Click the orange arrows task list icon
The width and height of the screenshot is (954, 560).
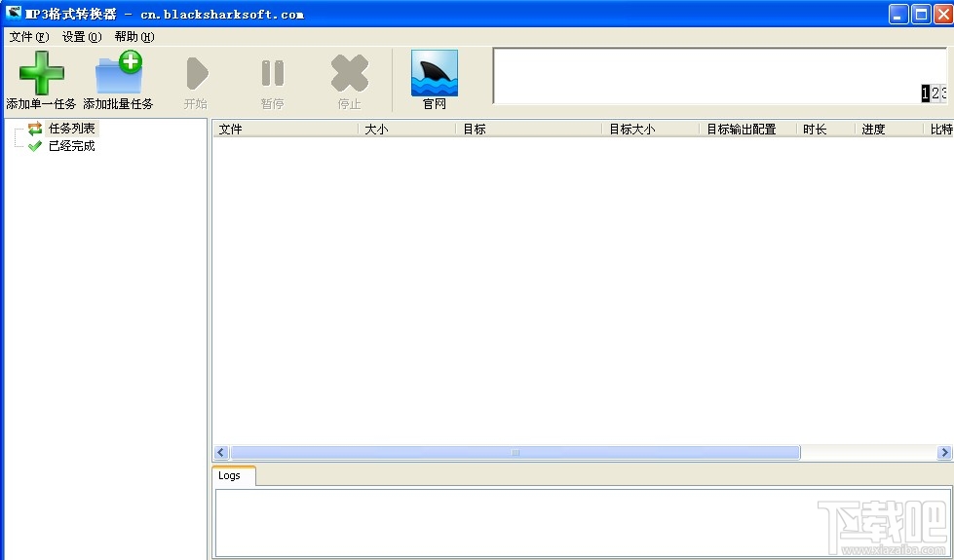[35, 129]
